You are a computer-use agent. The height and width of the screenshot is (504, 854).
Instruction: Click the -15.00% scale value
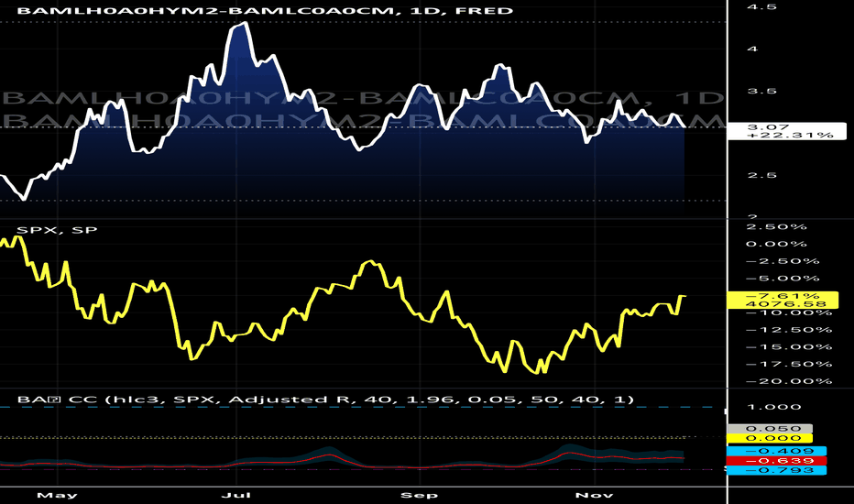[x=789, y=347]
